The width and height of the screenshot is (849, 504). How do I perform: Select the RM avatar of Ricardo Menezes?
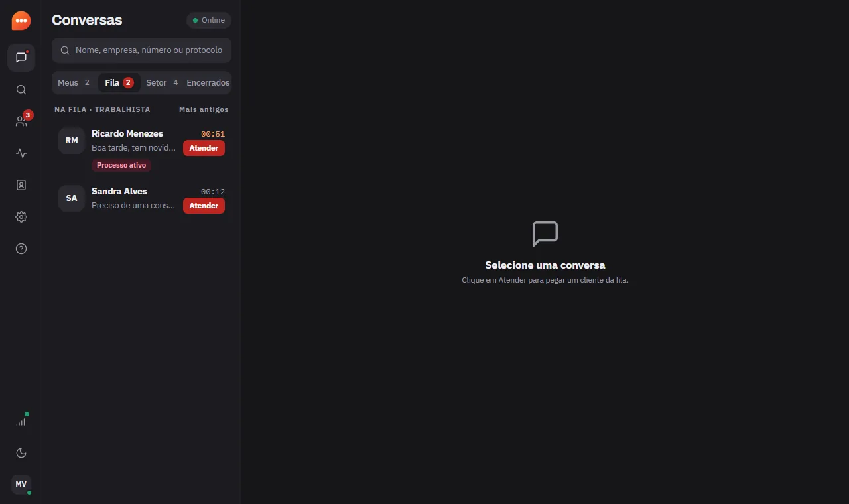click(x=72, y=141)
